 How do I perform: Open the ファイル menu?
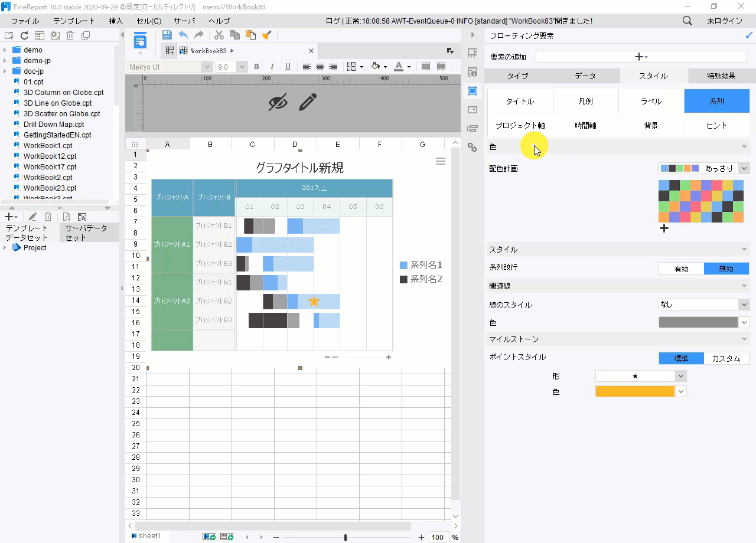tap(25, 21)
